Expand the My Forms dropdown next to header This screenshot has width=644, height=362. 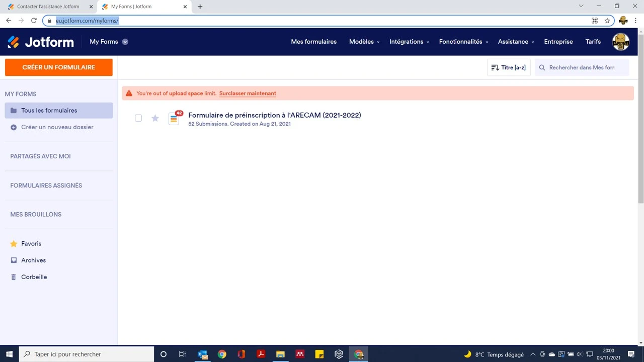(125, 42)
